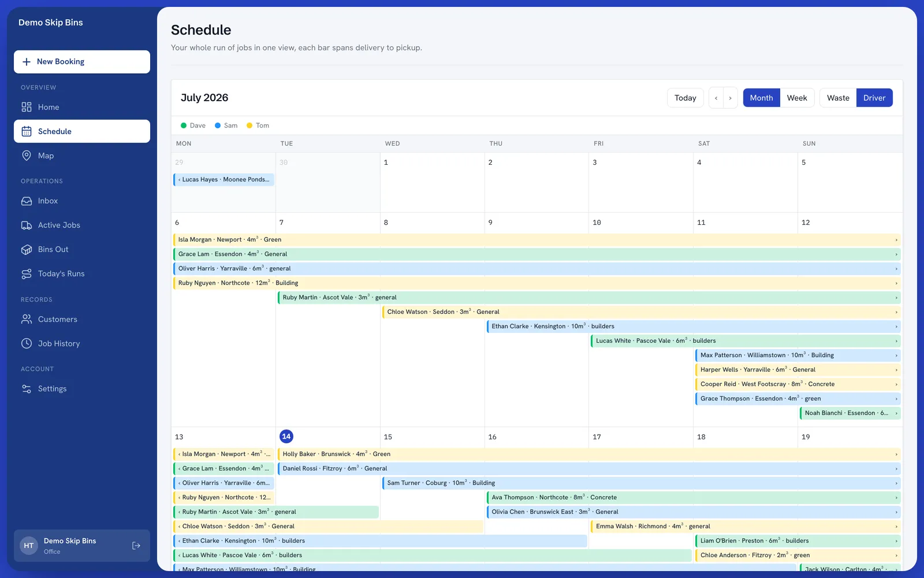Open Daniel Rossi Fitzroy General job
The image size is (924, 578).
coord(589,468)
